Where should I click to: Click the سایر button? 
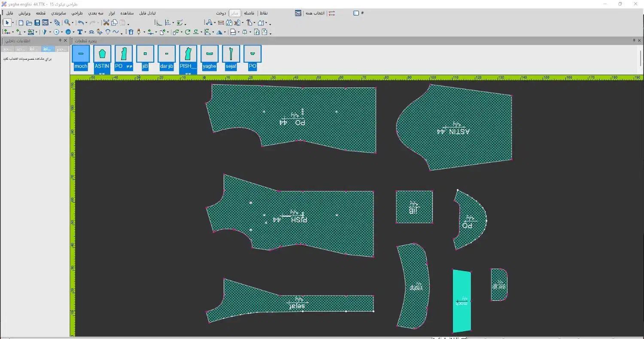pyautogui.click(x=234, y=13)
